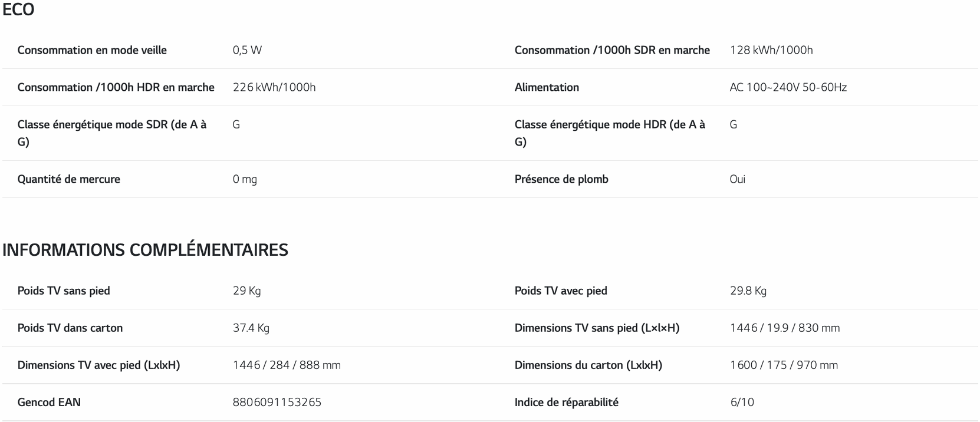Click 'Consommation /1000h HDR en marche' label
The width and height of the screenshot is (980, 422).
[116, 87]
